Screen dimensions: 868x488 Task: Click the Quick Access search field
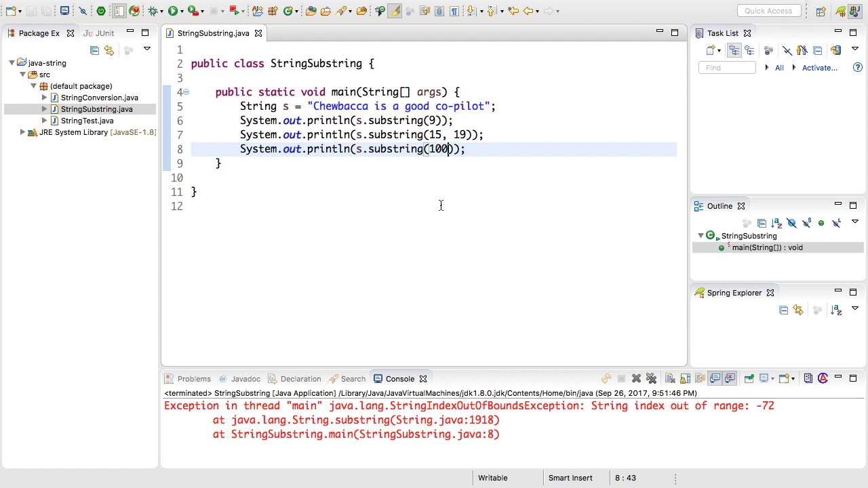click(x=769, y=11)
